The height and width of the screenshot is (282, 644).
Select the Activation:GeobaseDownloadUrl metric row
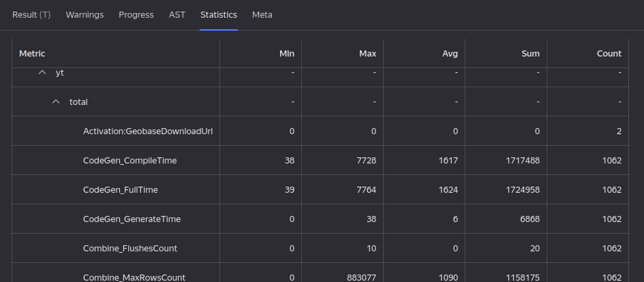click(148, 131)
